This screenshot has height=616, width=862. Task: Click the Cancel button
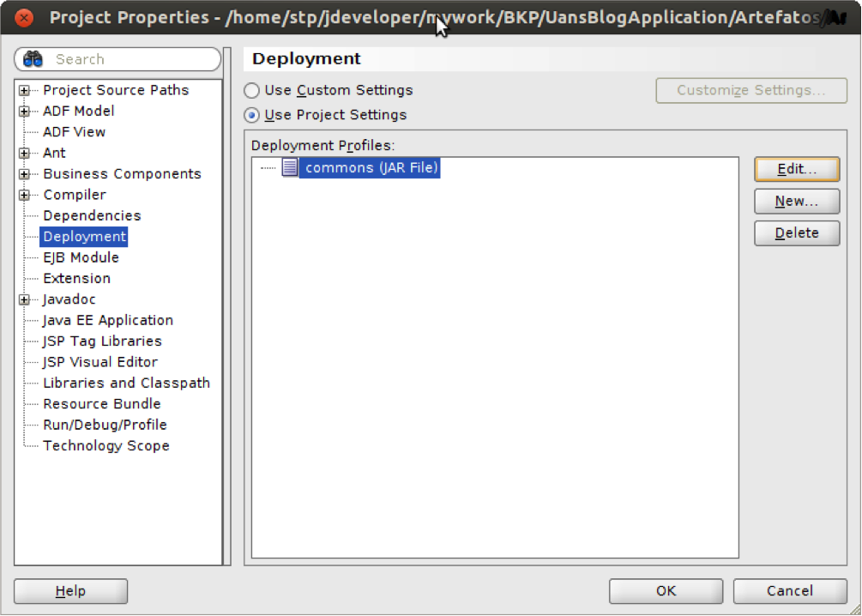pos(790,591)
